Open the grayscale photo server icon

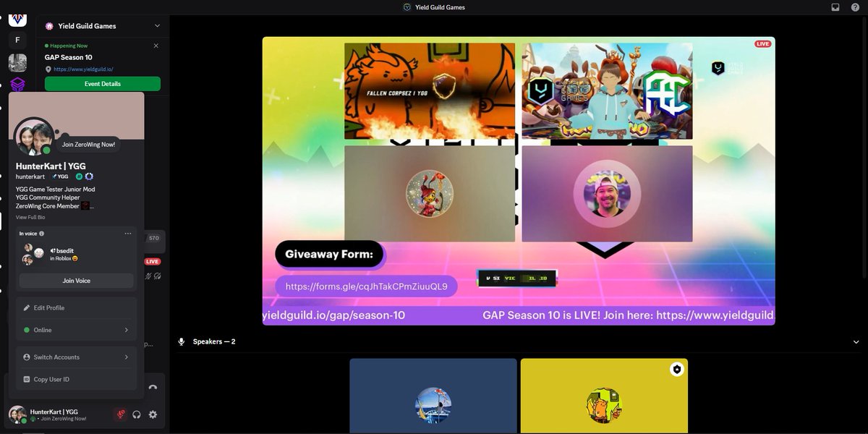click(17, 62)
